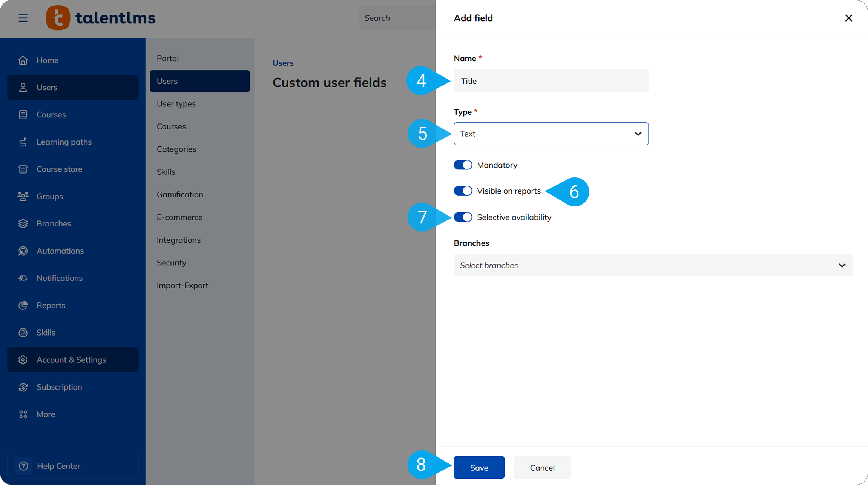Cancel adding the field
The width and height of the screenshot is (868, 485).
click(542, 467)
